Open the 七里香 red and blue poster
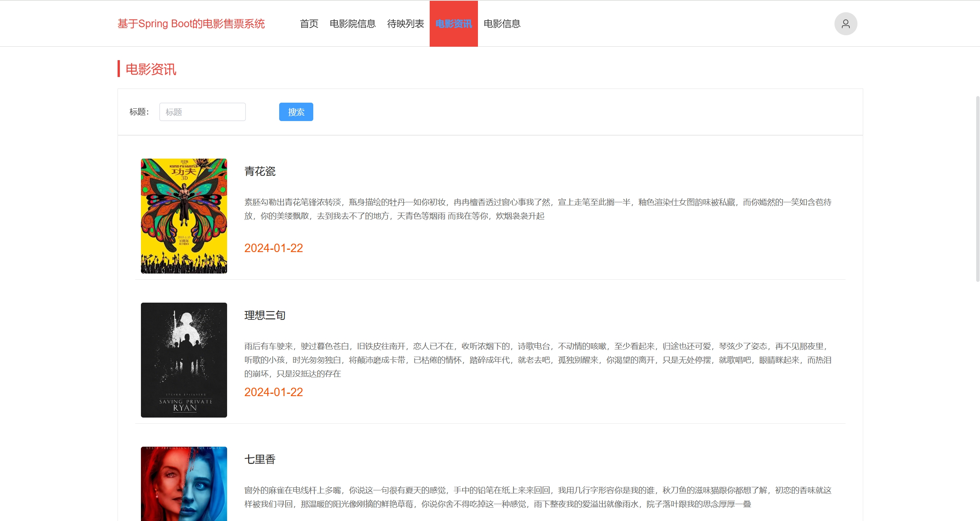This screenshot has height=521, width=980. click(x=184, y=484)
